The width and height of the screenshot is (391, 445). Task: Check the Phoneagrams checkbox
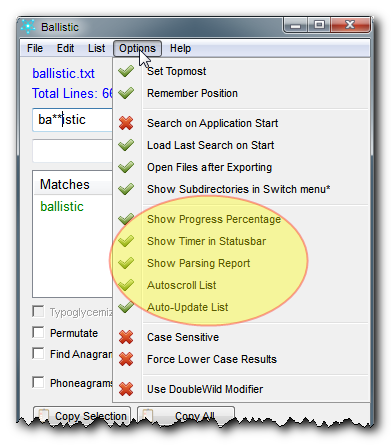(38, 382)
